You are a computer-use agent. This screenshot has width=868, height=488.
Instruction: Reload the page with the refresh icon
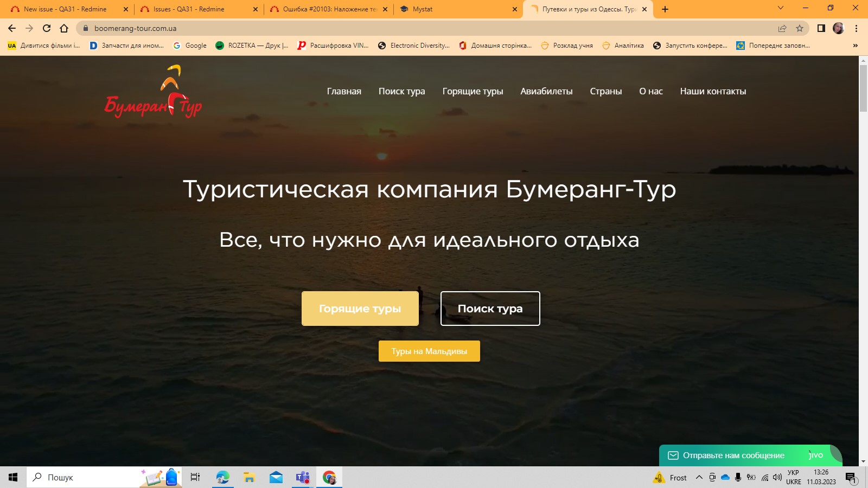pyautogui.click(x=47, y=28)
